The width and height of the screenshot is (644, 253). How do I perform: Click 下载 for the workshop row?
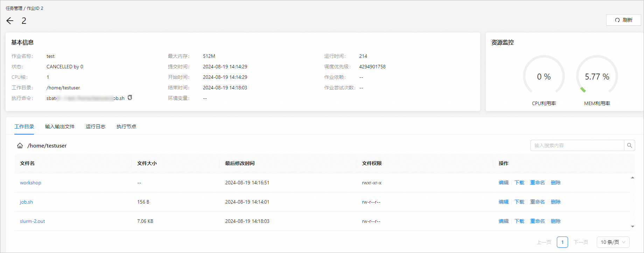pyautogui.click(x=519, y=183)
